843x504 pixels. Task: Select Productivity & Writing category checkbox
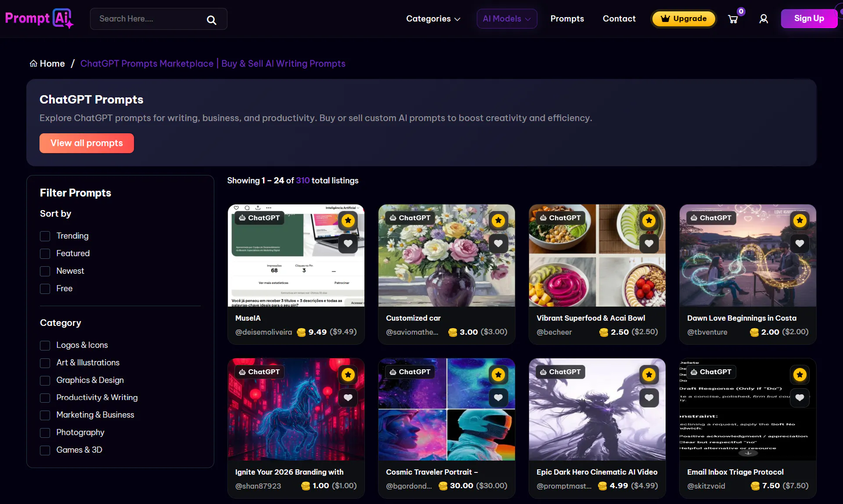tap(45, 398)
